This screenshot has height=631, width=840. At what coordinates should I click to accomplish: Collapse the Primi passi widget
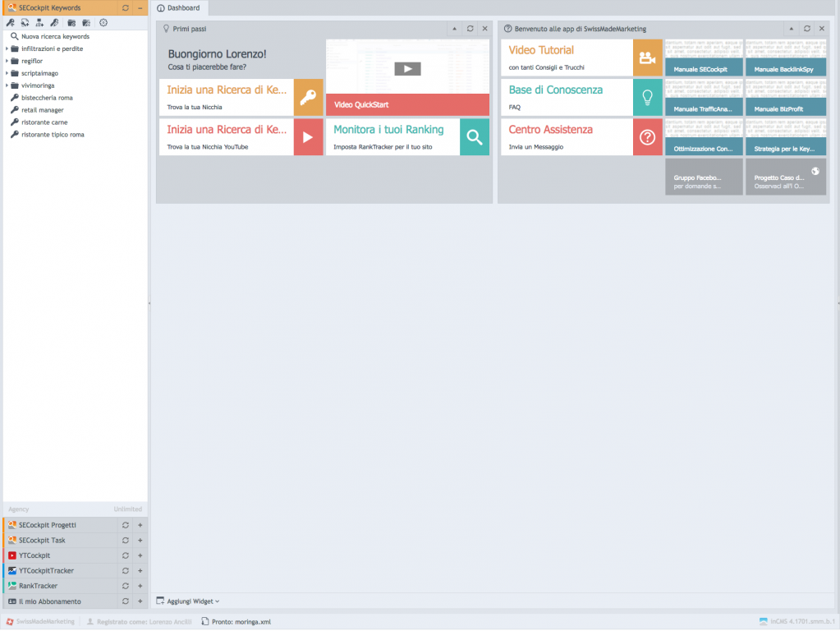[454, 29]
